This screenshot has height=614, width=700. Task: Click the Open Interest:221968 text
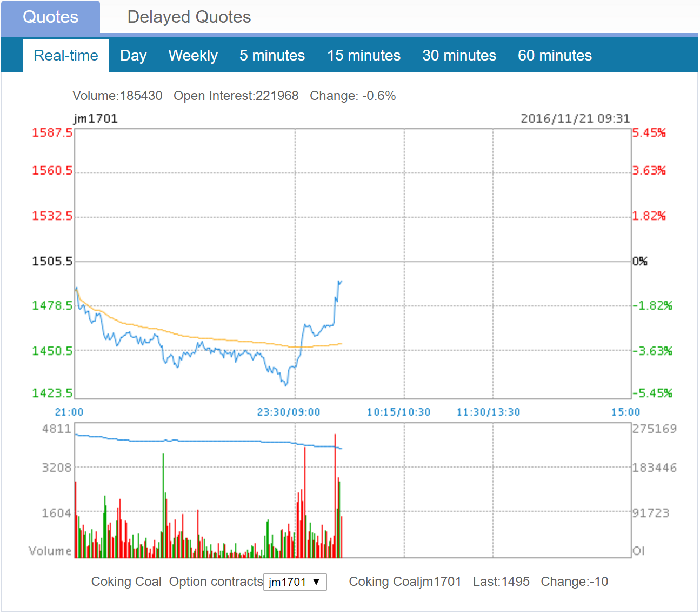tap(236, 96)
